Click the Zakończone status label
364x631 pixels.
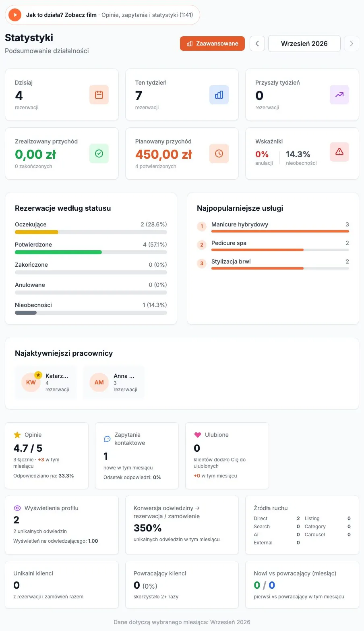click(x=31, y=265)
